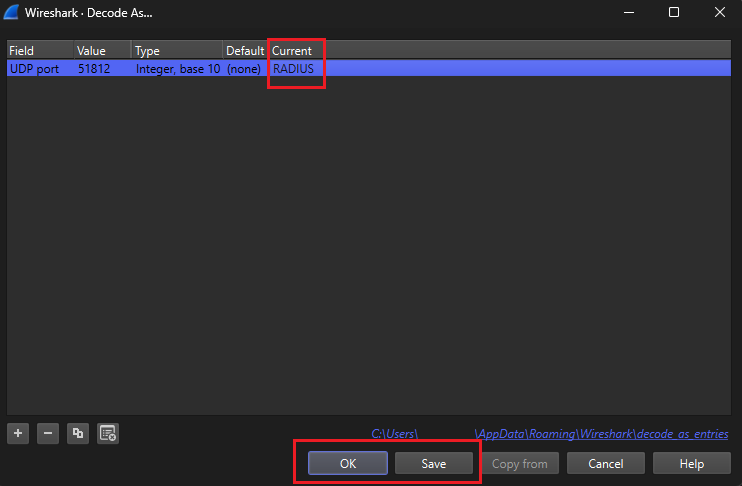Click the Default column header

point(245,50)
